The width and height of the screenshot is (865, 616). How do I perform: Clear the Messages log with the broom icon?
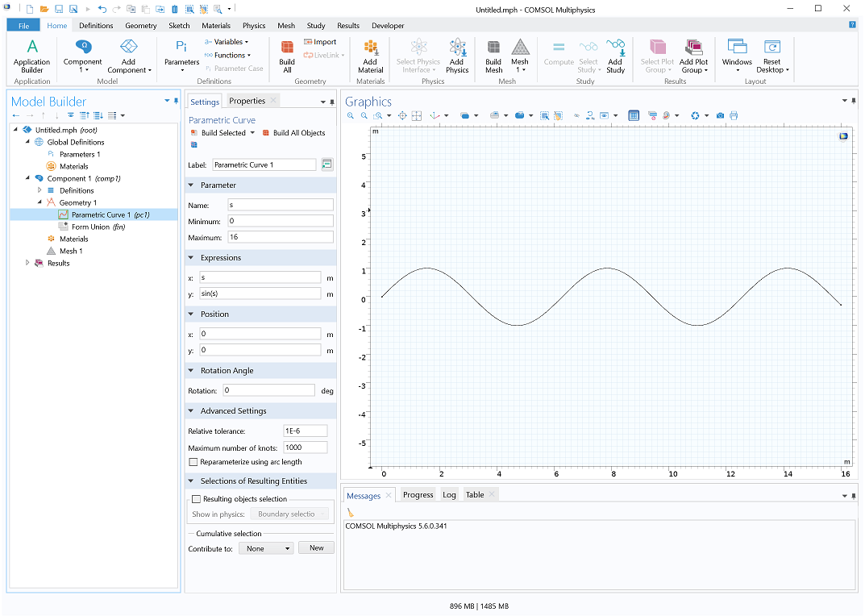pos(351,513)
